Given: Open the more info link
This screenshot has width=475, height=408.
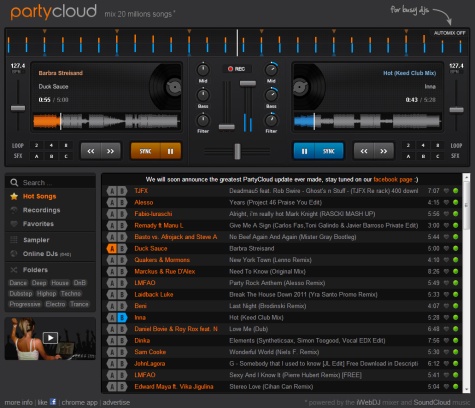Looking at the screenshot, I should point(18,402).
